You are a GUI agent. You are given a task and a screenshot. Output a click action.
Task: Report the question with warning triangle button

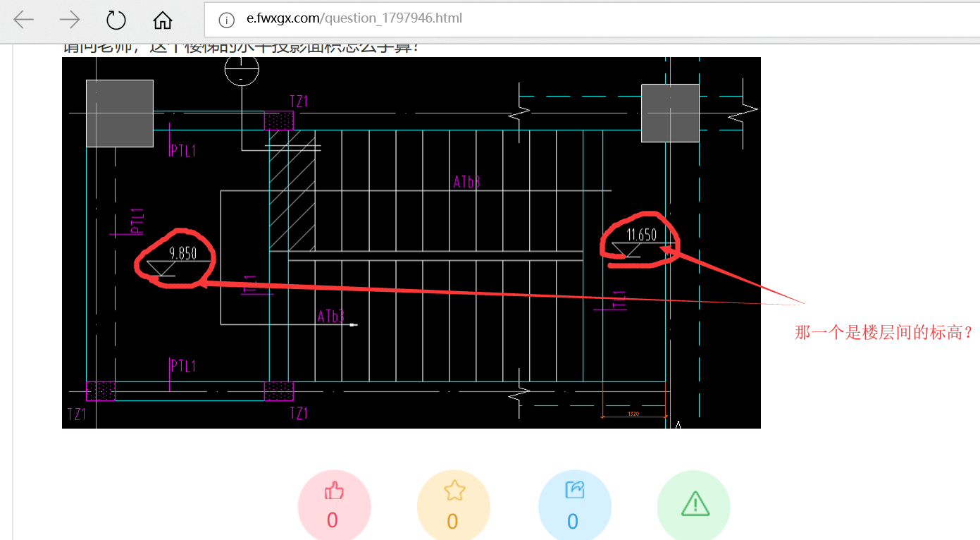[x=694, y=505]
